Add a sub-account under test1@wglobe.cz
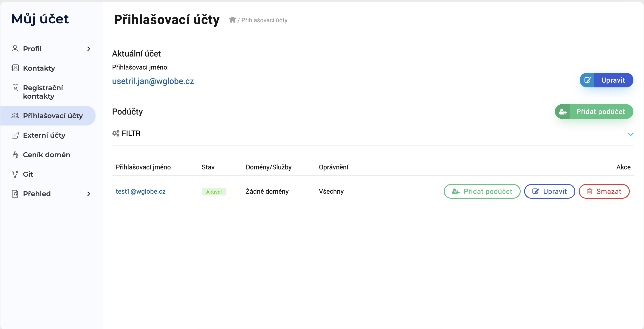Screen dimensions: 644x329 click(x=482, y=191)
